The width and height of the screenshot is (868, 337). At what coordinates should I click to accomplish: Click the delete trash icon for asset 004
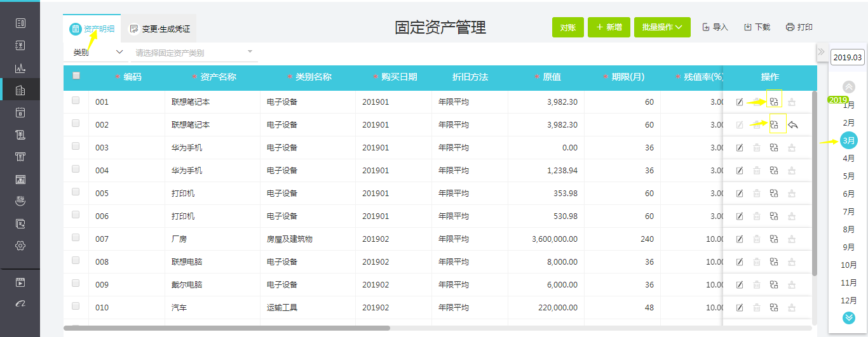click(x=757, y=171)
